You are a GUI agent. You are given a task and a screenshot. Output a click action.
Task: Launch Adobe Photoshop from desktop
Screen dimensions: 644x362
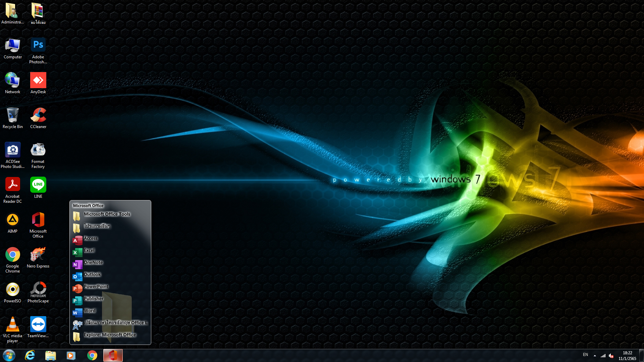(x=38, y=51)
